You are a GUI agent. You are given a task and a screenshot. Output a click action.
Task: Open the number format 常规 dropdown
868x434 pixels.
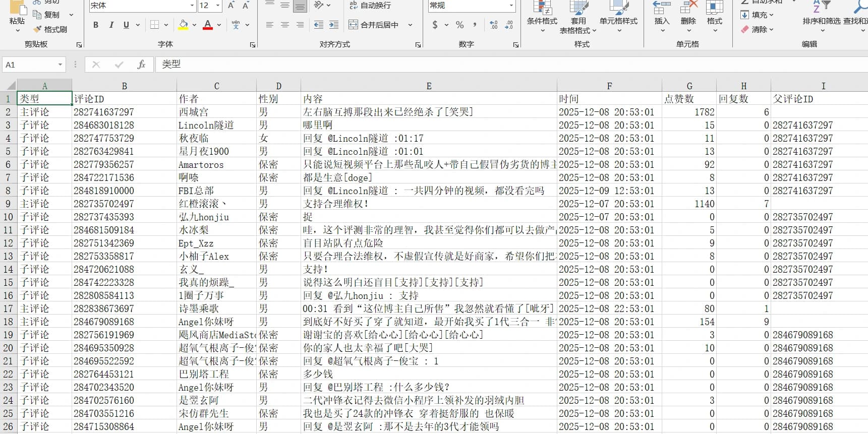[511, 6]
